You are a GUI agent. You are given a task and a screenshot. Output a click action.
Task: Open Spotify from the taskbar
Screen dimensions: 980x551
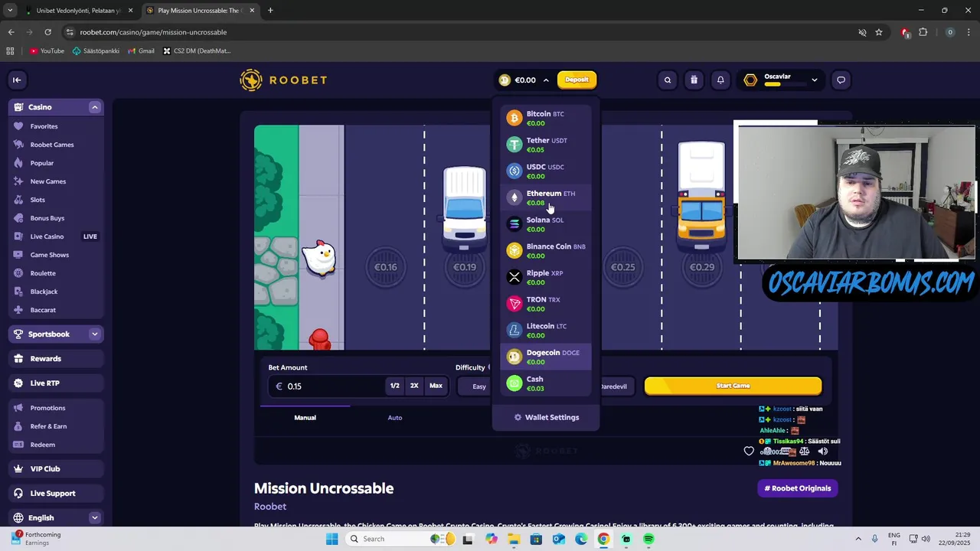[x=648, y=539]
